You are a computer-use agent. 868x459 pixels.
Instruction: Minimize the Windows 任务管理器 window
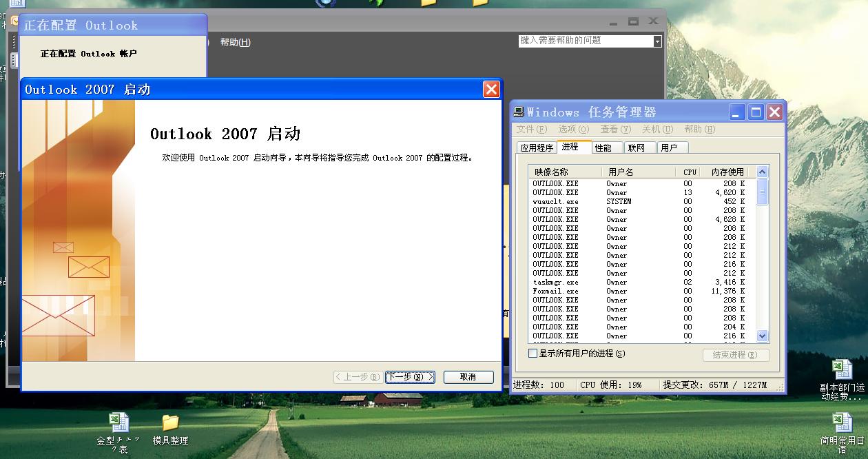pos(738,112)
